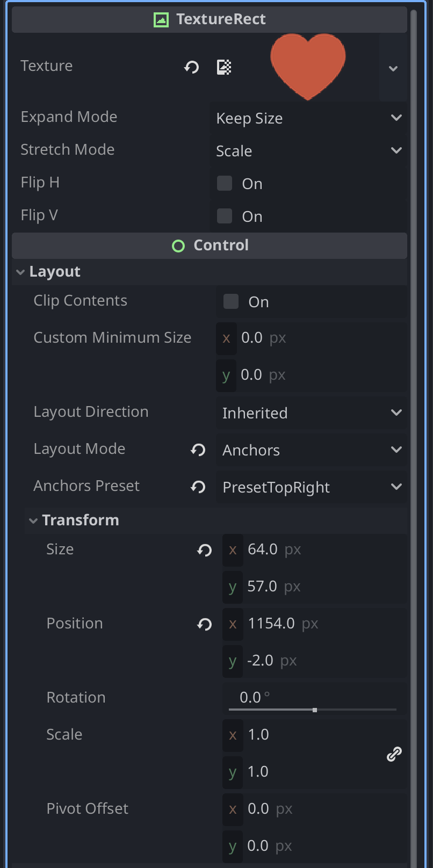Screen dimensions: 433x868
Task: Open the Anchors Preset dropdown
Action: (x=312, y=487)
